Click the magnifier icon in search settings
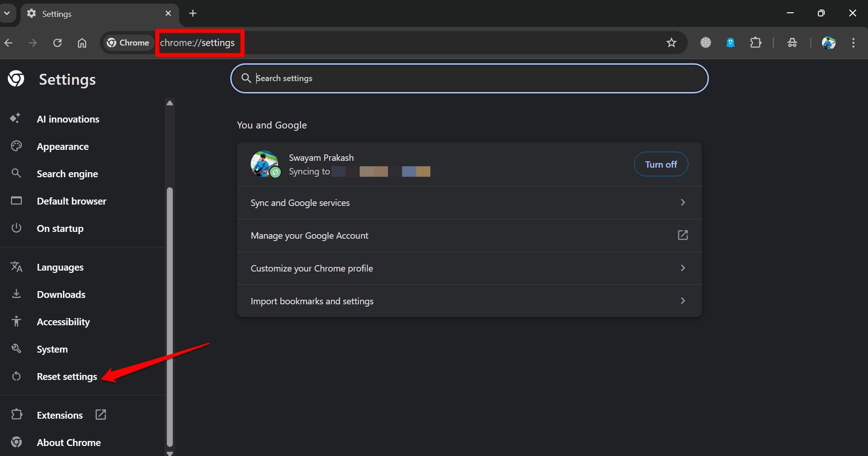 246,78
